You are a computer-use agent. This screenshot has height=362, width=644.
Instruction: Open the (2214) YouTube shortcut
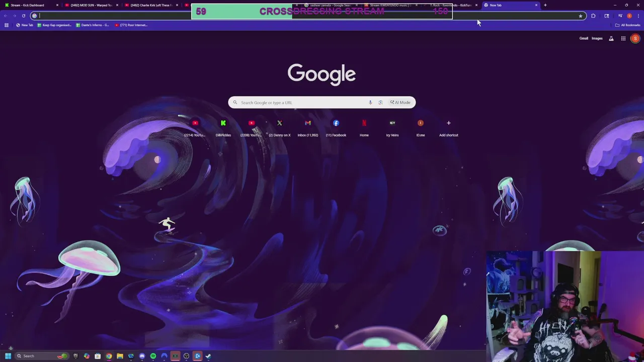pyautogui.click(x=195, y=127)
